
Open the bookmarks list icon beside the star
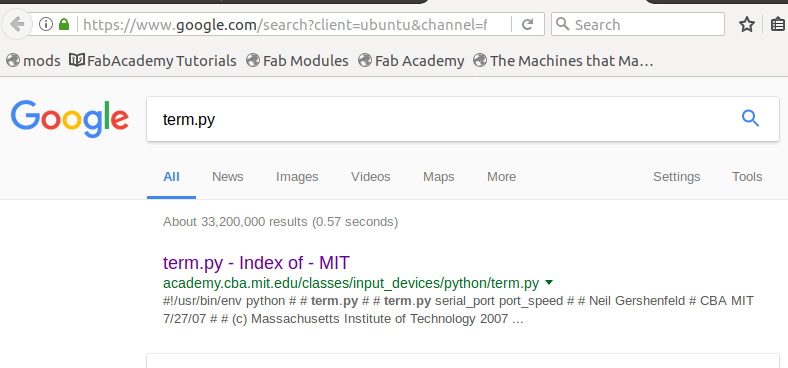(779, 24)
